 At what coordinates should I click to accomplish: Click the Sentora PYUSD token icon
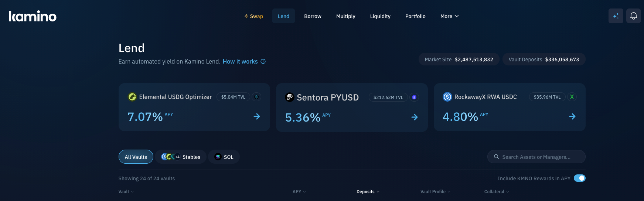click(x=290, y=97)
